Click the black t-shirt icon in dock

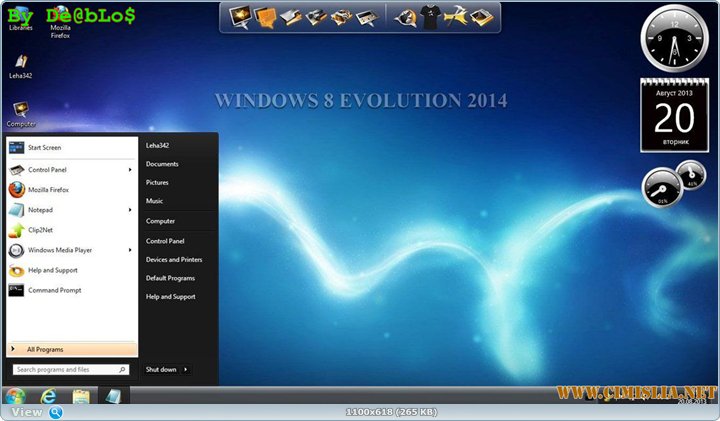click(430, 16)
